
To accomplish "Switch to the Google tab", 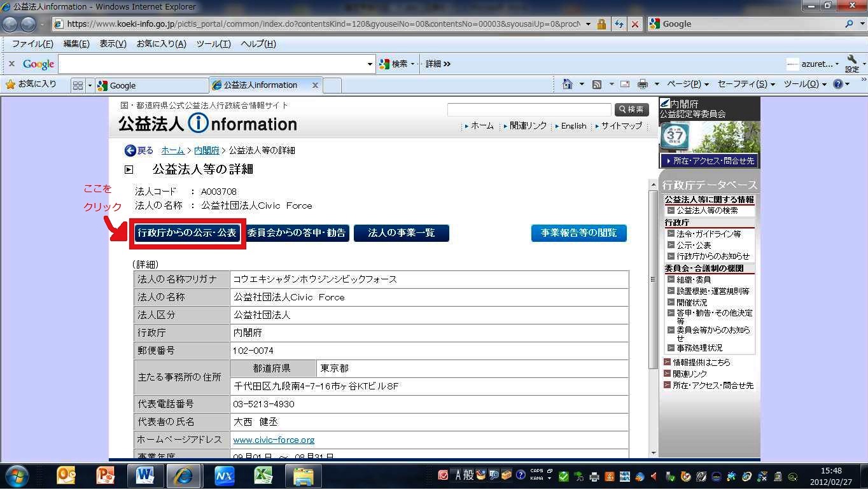I will 151,85.
